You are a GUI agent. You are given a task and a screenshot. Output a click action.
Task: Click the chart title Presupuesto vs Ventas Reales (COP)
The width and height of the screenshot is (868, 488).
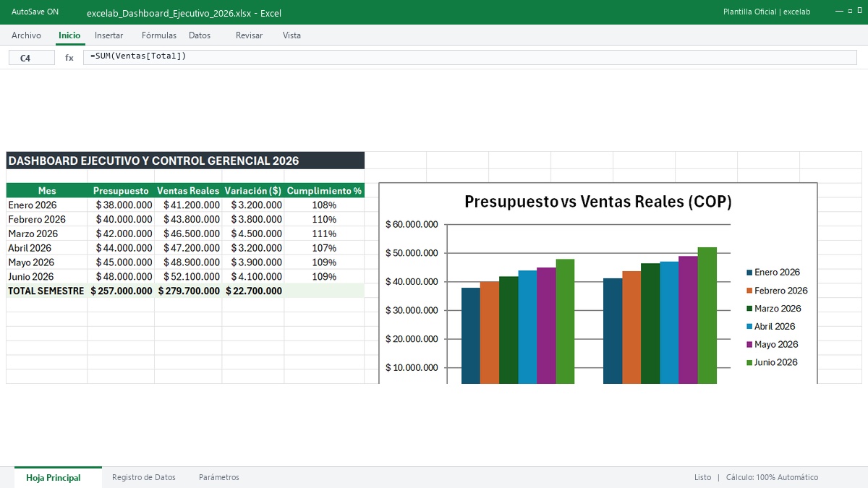click(x=598, y=202)
